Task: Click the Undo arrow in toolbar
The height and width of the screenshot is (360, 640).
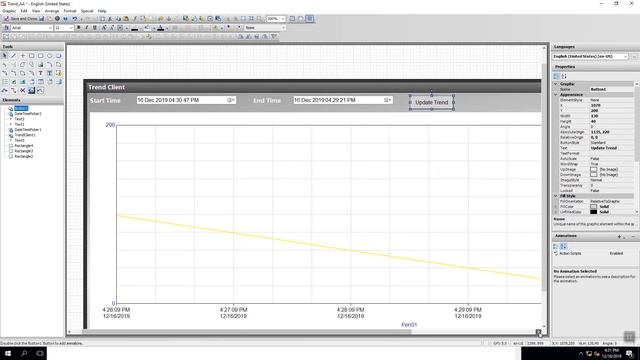Action: tap(74, 19)
